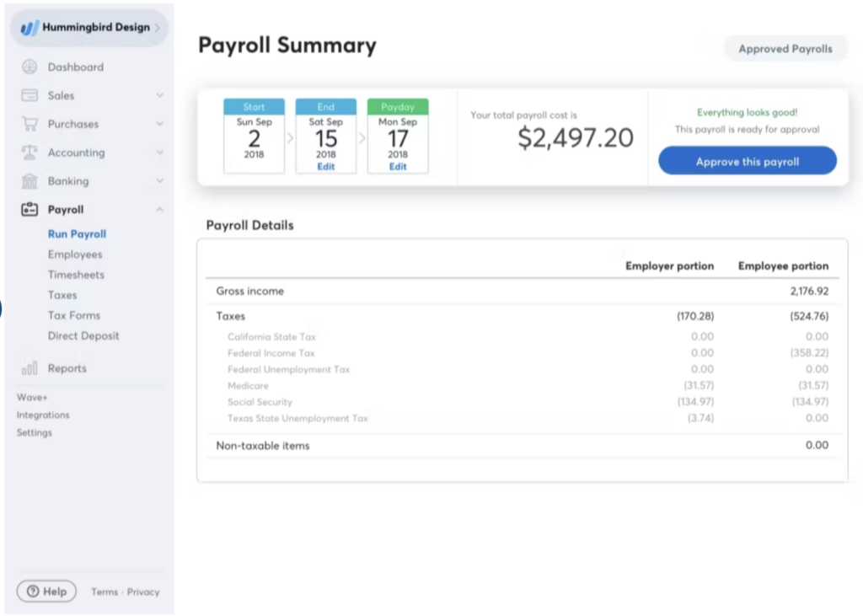863x616 pixels.
Task: Select the Dashboard icon in sidebar
Action: pos(29,67)
